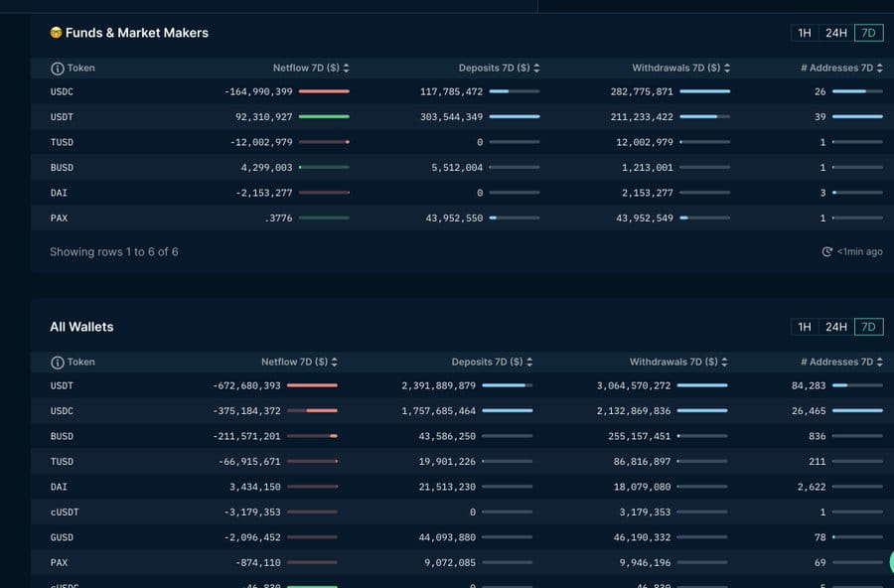Screen dimensions: 894x588
Task: Click the Netflow 7D ($) header in Funds table
Action: point(306,68)
